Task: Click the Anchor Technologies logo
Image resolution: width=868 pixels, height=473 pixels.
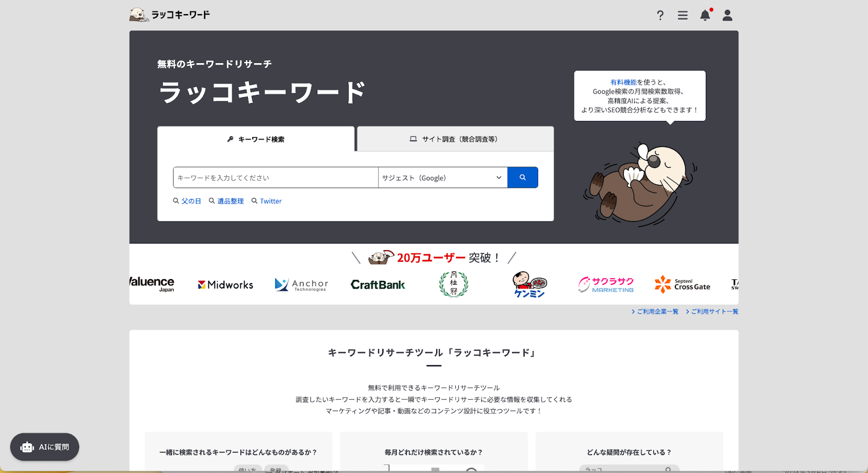Action: click(x=302, y=285)
